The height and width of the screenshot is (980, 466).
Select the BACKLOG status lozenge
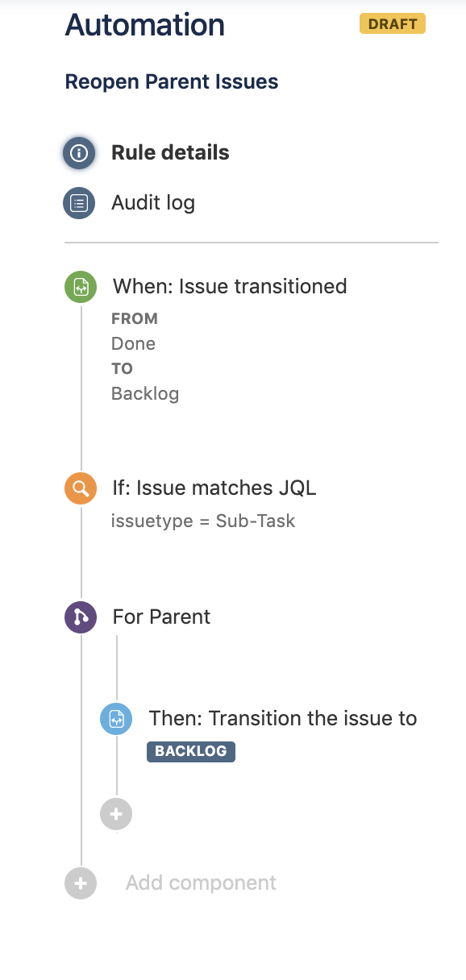click(x=190, y=751)
